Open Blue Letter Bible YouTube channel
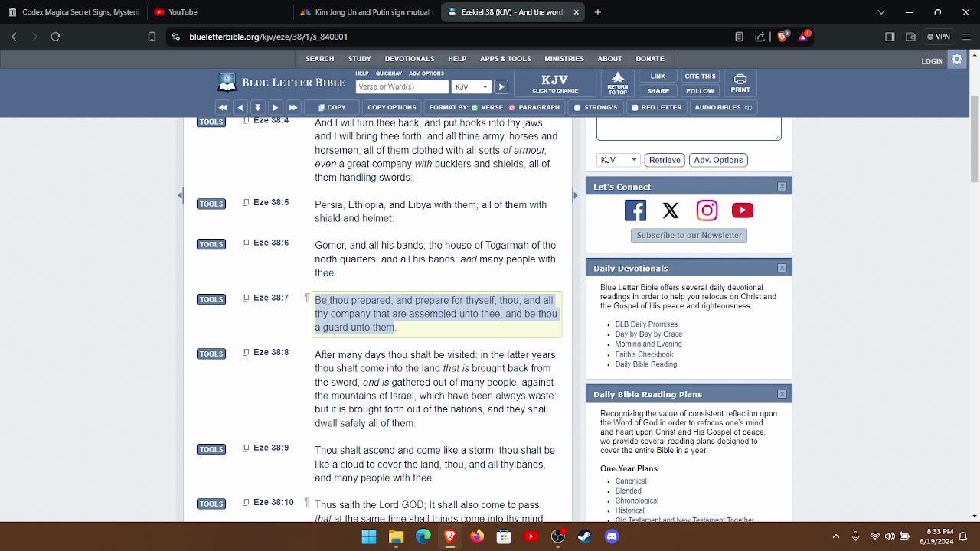980x551 pixels. coord(743,210)
